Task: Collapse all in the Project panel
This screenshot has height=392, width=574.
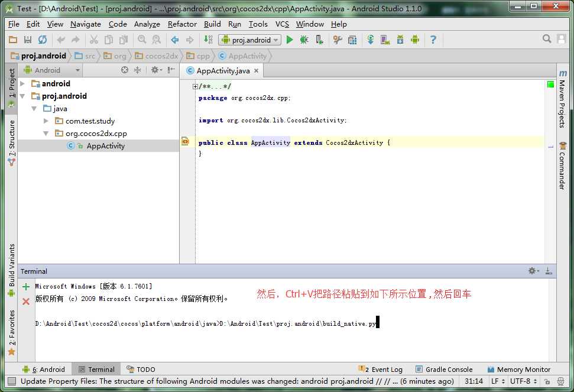Action: pos(137,70)
